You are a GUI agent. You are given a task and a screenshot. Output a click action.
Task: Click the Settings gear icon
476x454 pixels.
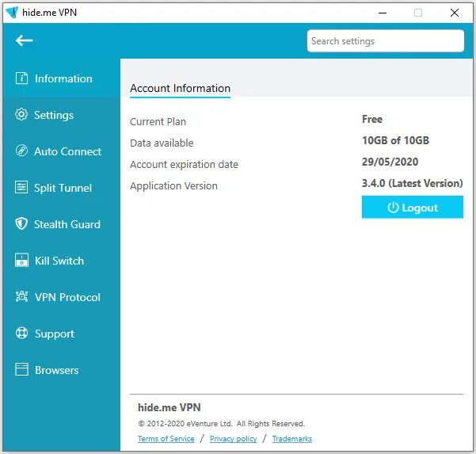pyautogui.click(x=21, y=114)
